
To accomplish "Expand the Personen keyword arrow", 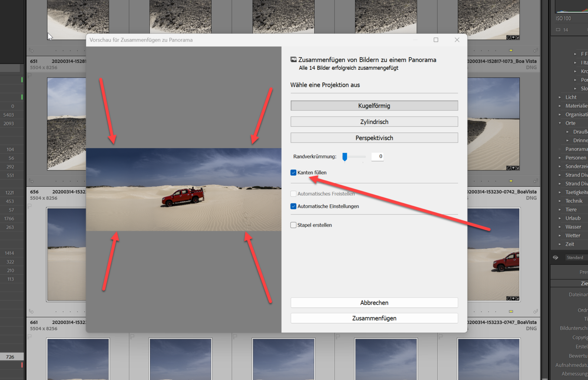I will [x=560, y=158].
